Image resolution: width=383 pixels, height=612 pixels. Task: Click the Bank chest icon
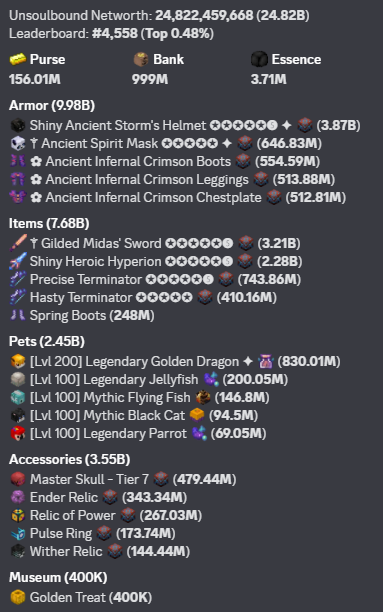tap(141, 59)
